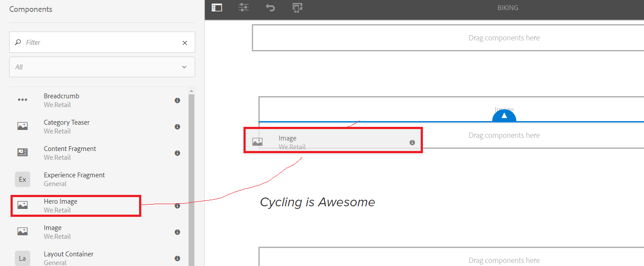The height and width of the screenshot is (266, 644).
Task: Click info icon on dragged Image component
Action: (412, 143)
